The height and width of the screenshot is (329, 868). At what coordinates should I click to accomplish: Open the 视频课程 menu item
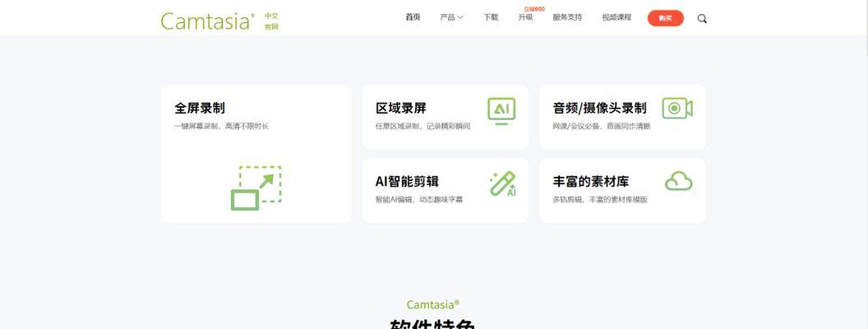(616, 17)
